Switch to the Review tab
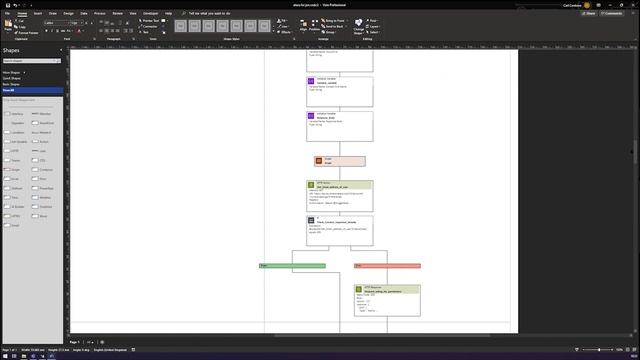The width and height of the screenshot is (640, 360). [x=118, y=13]
